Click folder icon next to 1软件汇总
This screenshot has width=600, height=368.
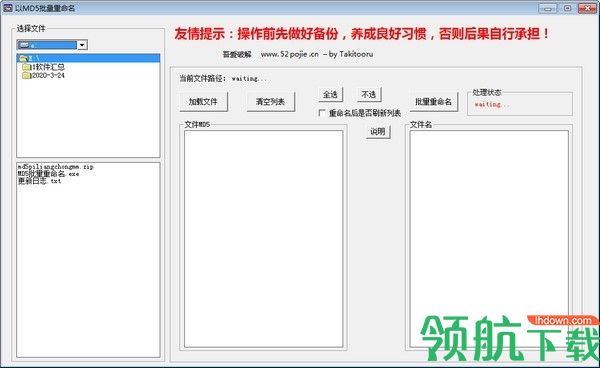[26, 67]
